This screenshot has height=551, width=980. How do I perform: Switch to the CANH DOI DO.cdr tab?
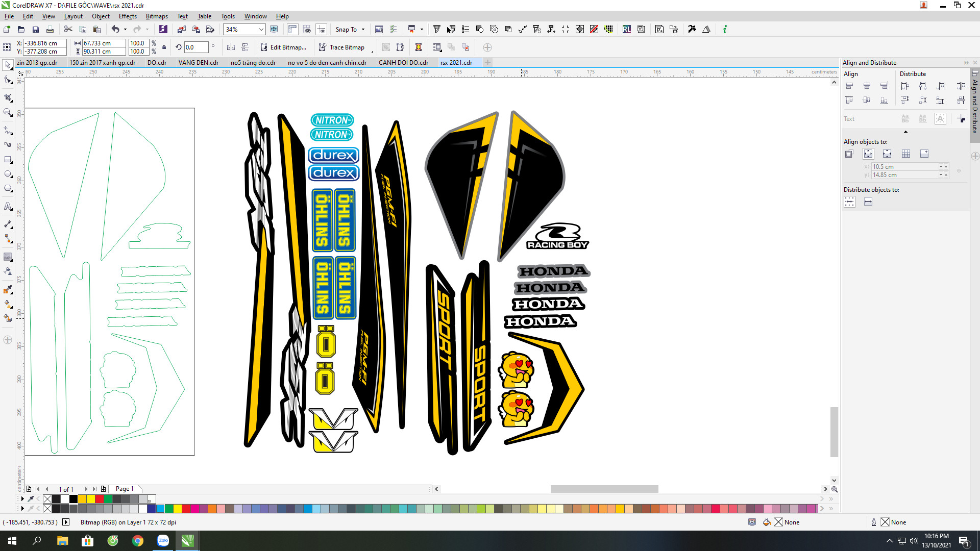pyautogui.click(x=403, y=63)
